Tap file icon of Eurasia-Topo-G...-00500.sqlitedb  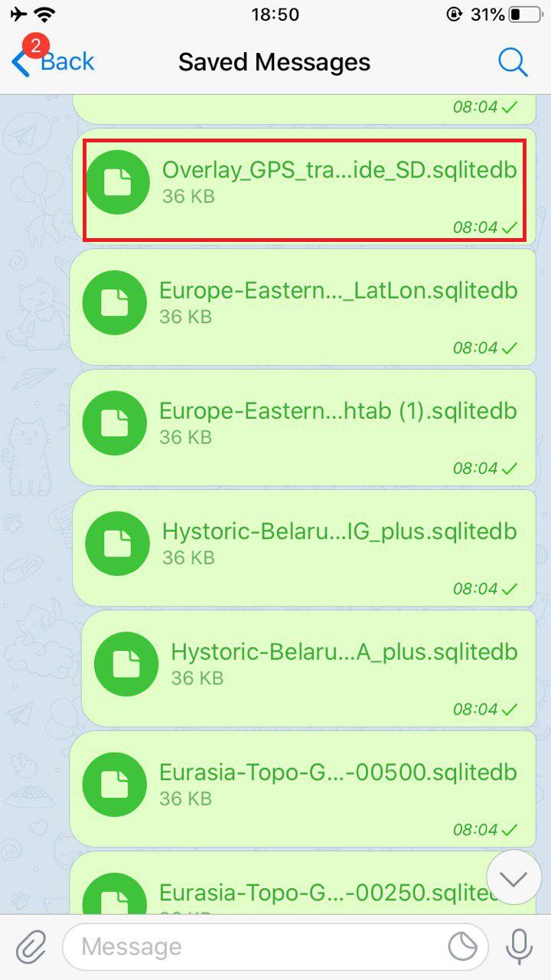click(x=115, y=784)
